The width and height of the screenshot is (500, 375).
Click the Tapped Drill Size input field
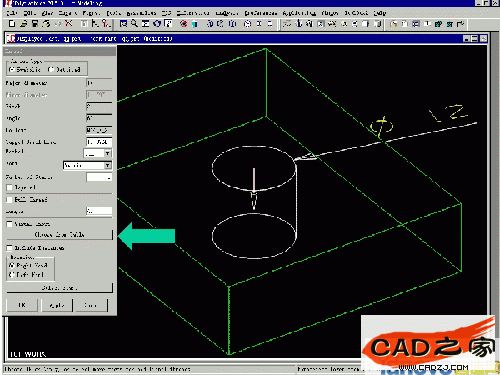click(99, 142)
